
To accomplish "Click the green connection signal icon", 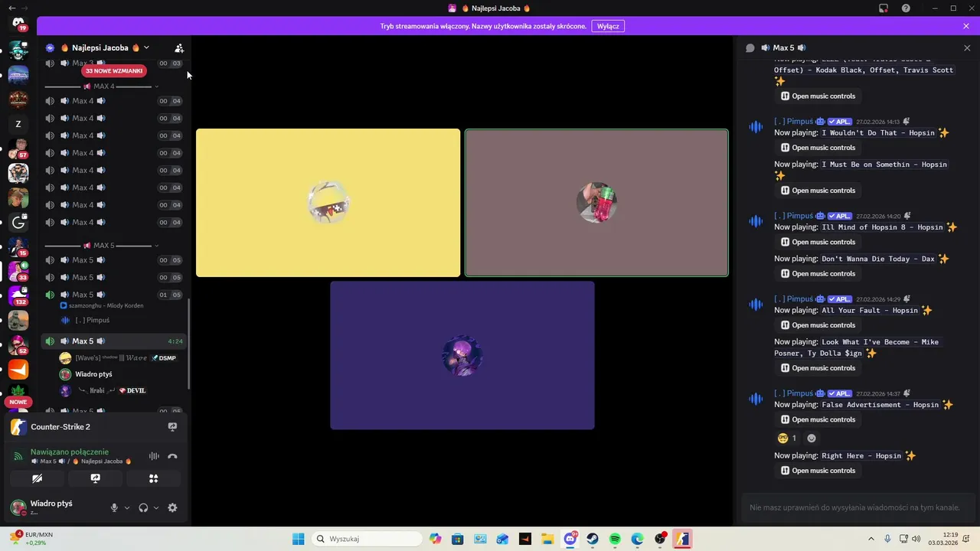I will (18, 456).
